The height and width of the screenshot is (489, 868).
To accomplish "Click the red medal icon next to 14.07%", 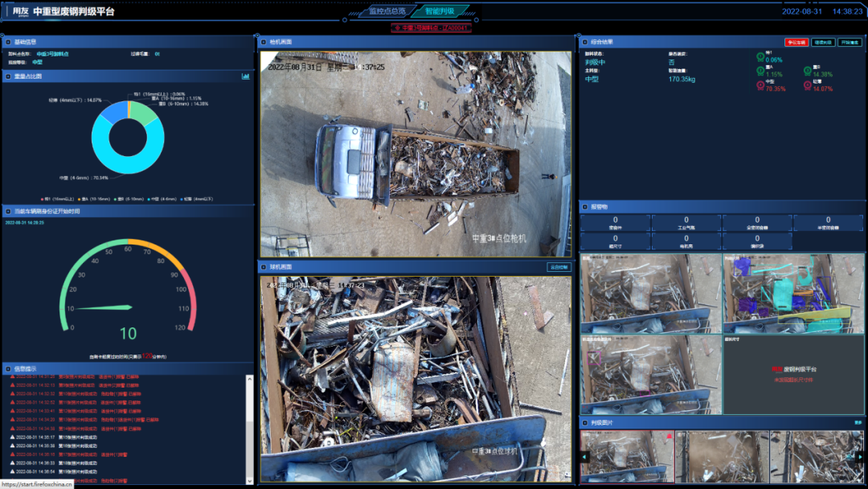I will tap(808, 86).
